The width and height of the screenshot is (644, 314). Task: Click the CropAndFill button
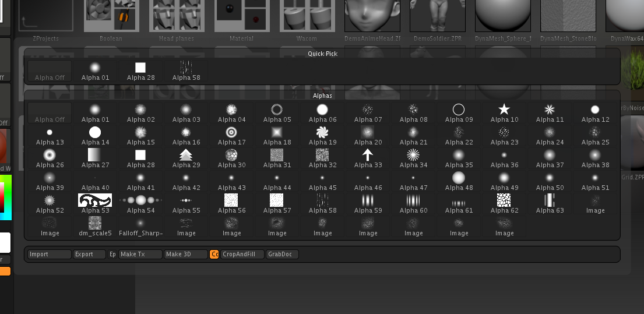tap(242, 254)
